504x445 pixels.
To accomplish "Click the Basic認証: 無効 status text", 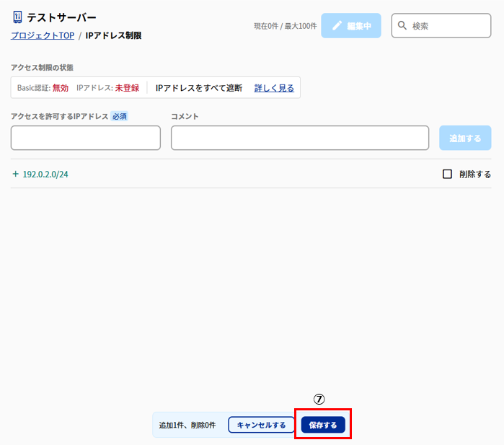I will [x=43, y=88].
